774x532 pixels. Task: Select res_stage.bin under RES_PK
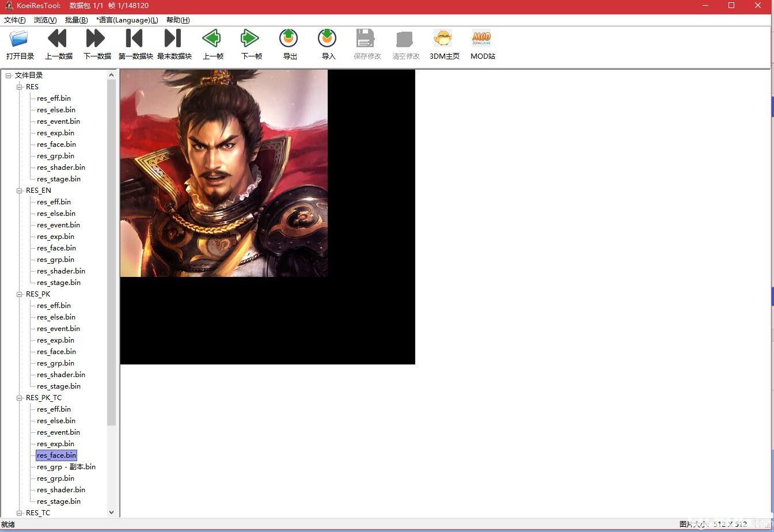(x=59, y=386)
